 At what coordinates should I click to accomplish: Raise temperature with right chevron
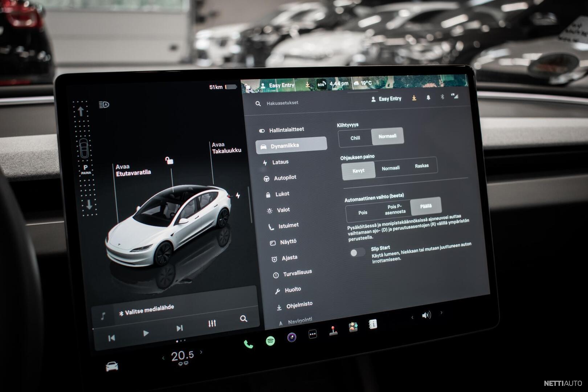pyautogui.click(x=201, y=352)
